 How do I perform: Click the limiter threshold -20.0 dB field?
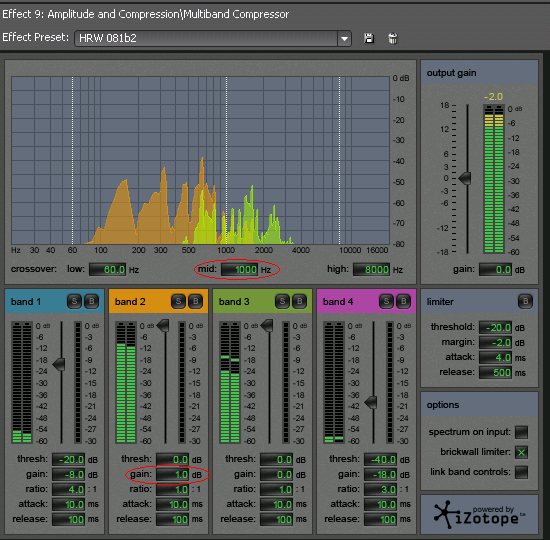tap(495, 327)
